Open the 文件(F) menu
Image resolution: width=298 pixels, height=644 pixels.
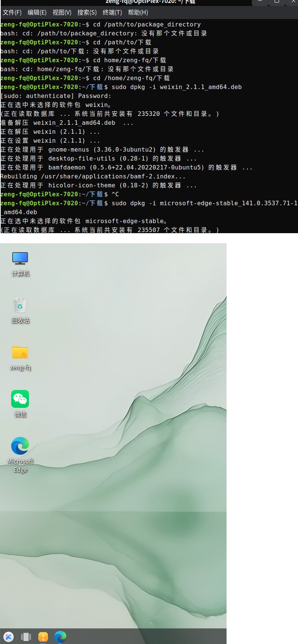point(12,12)
